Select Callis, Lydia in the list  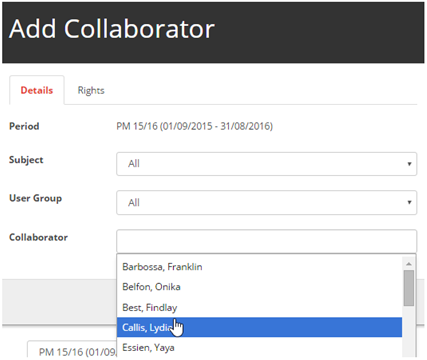click(x=259, y=327)
